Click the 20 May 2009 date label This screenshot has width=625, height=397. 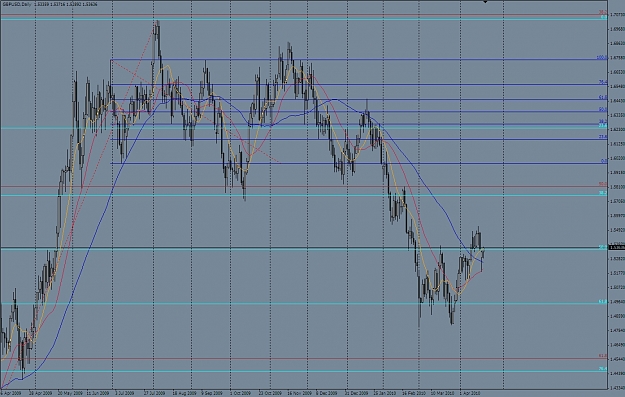click(x=71, y=393)
